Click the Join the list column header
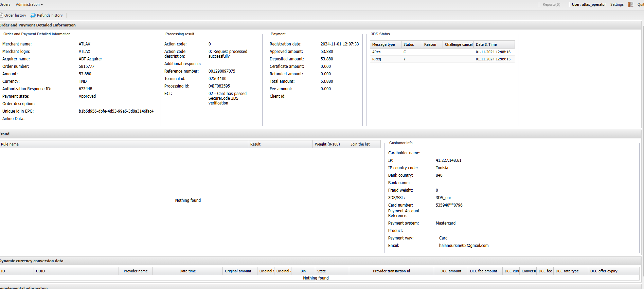Image resolution: width=644 pixels, height=289 pixels. click(360, 144)
